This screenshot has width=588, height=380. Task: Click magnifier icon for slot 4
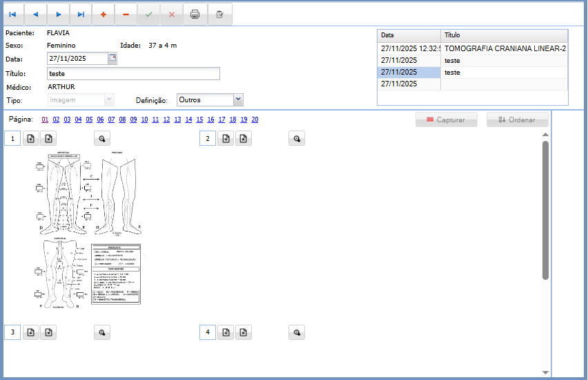(x=297, y=332)
